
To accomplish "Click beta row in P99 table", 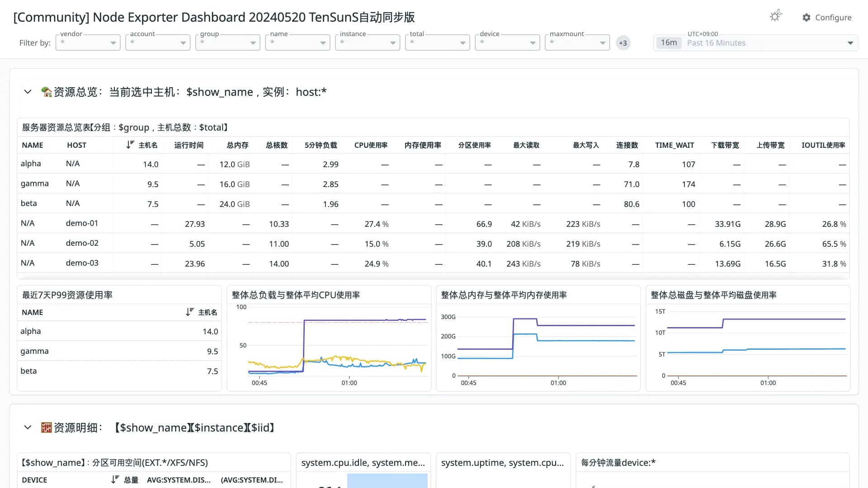I will tap(119, 371).
